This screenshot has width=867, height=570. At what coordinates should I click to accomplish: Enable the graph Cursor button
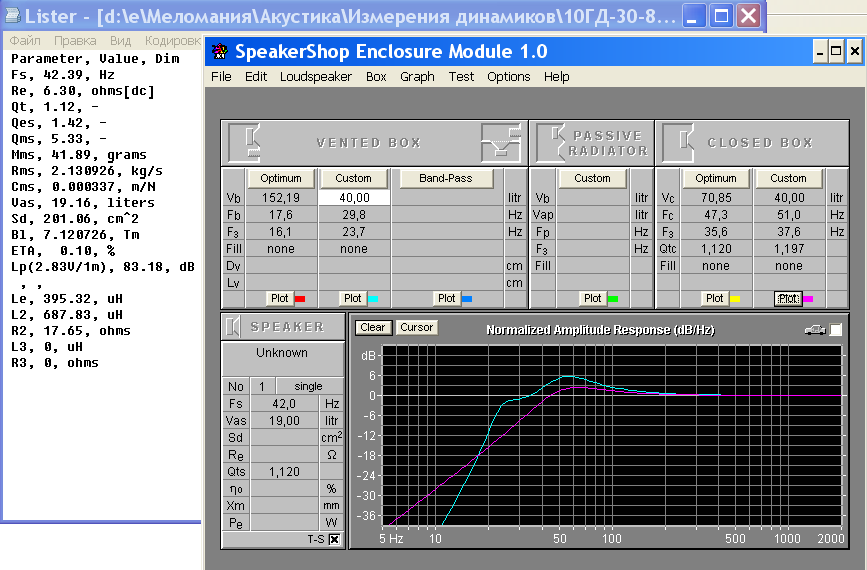416,327
